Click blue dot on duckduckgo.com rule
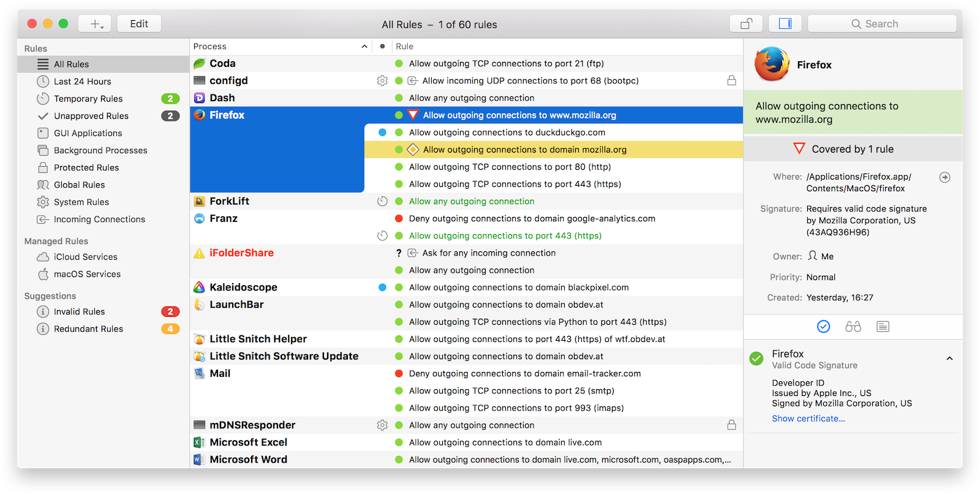Image resolution: width=980 pixels, height=494 pixels. (x=382, y=132)
